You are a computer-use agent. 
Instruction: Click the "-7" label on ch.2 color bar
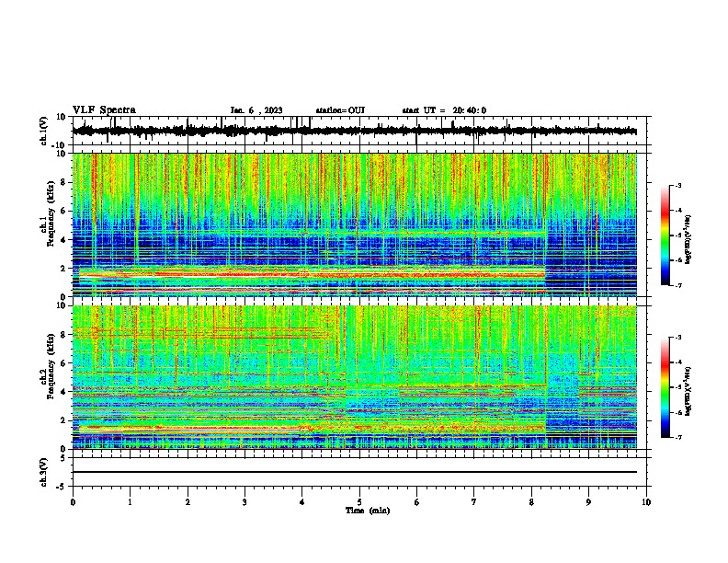[x=677, y=437]
